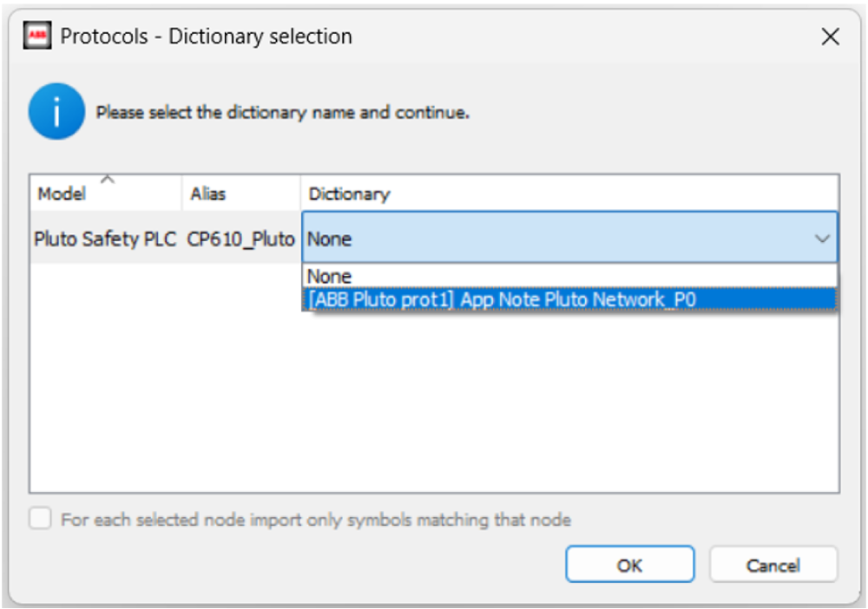Click the sort arrow above Model
The height and width of the screenshot is (609, 868).
coord(108,180)
